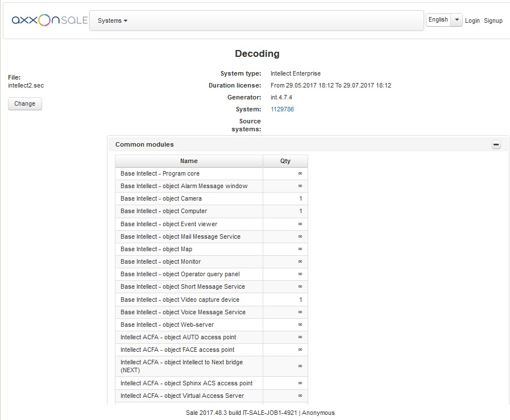Screen dimensions: 510x420
Task: Select row Base Intellect - object Voice Message Service
Action: tap(211, 312)
